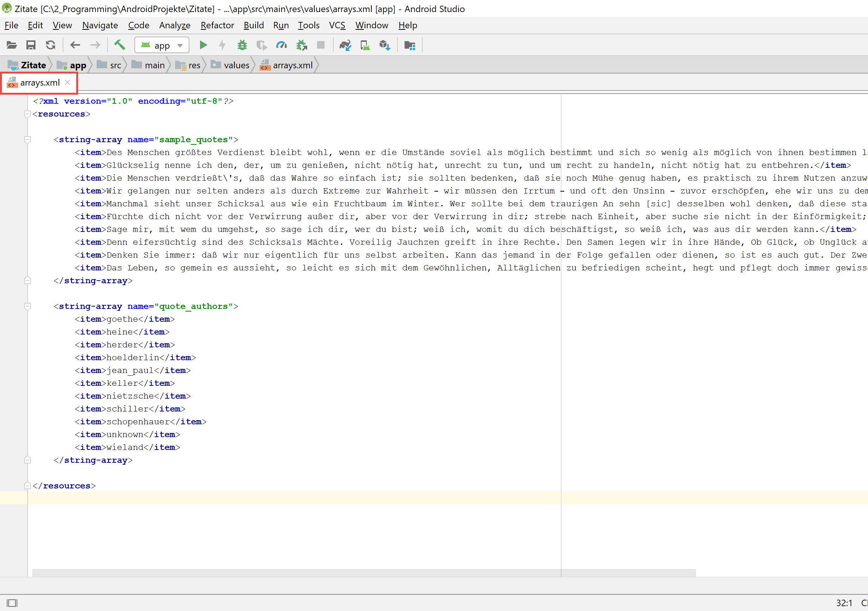Open the Build menu
The image size is (868, 611).
[254, 25]
